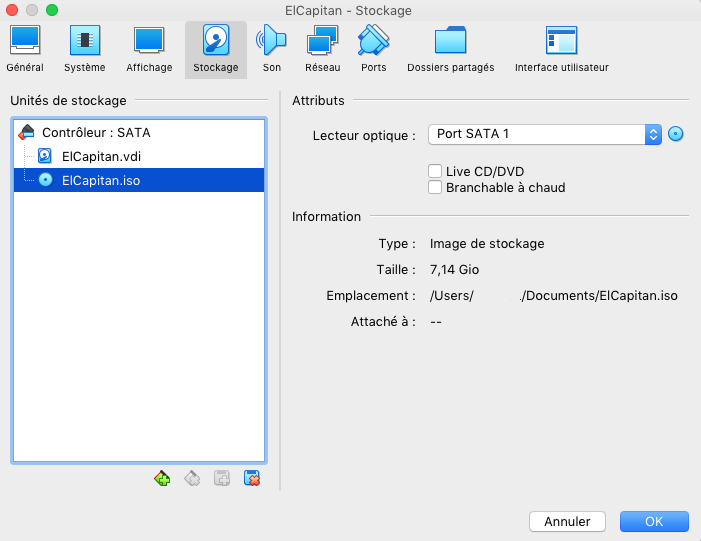Click the Image de stockage type value
The image size is (701, 541).
coord(487,244)
